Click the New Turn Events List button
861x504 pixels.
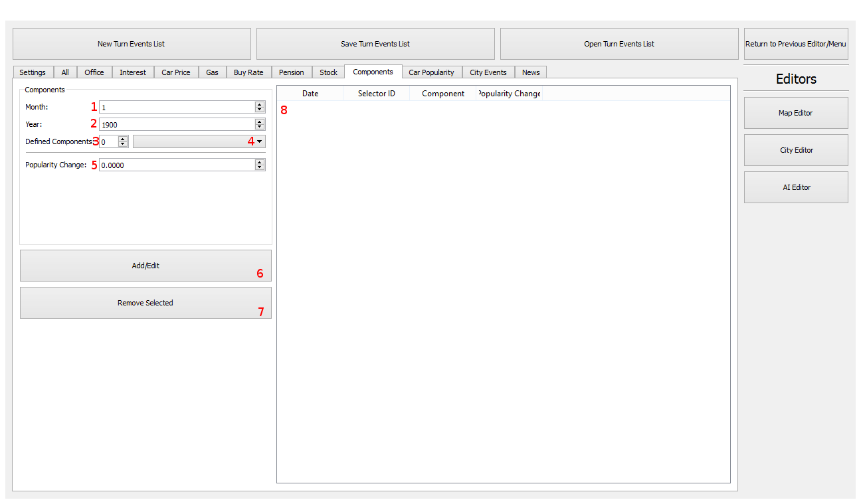(132, 44)
